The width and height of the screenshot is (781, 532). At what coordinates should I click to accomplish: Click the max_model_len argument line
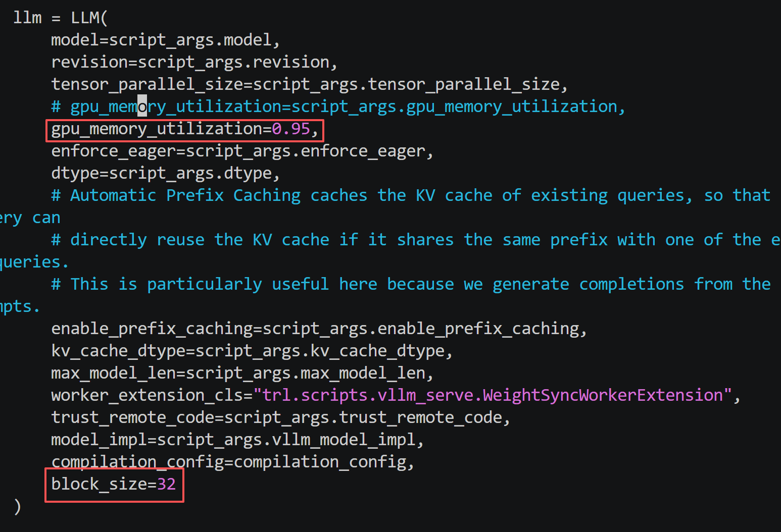point(242,373)
